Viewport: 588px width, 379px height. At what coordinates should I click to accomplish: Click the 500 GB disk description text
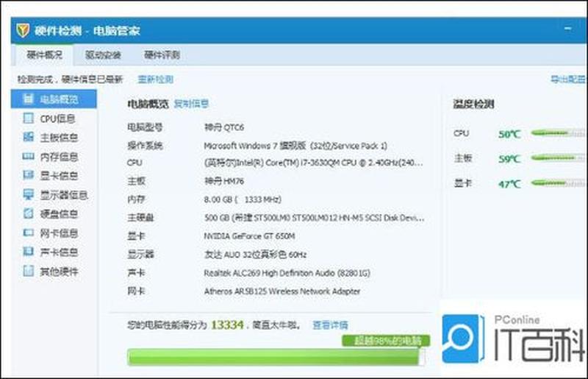[315, 218]
